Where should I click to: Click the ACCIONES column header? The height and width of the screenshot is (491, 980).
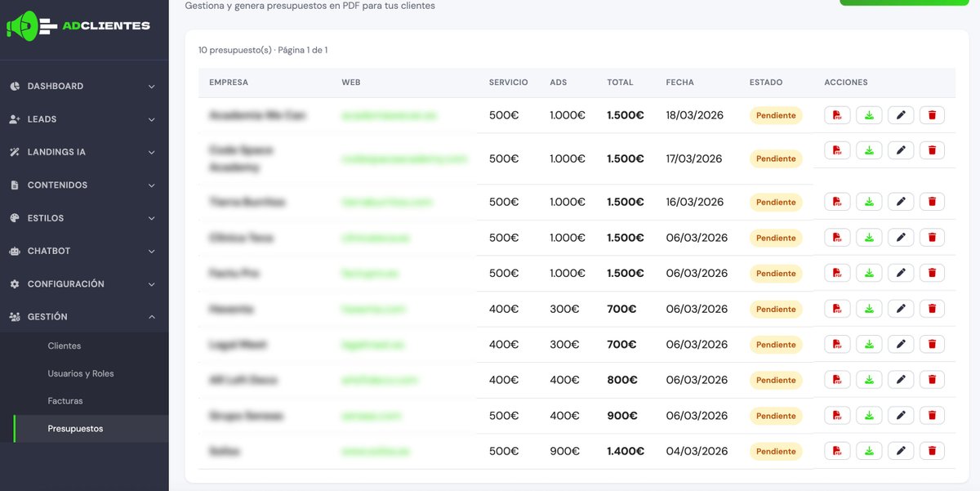click(846, 83)
